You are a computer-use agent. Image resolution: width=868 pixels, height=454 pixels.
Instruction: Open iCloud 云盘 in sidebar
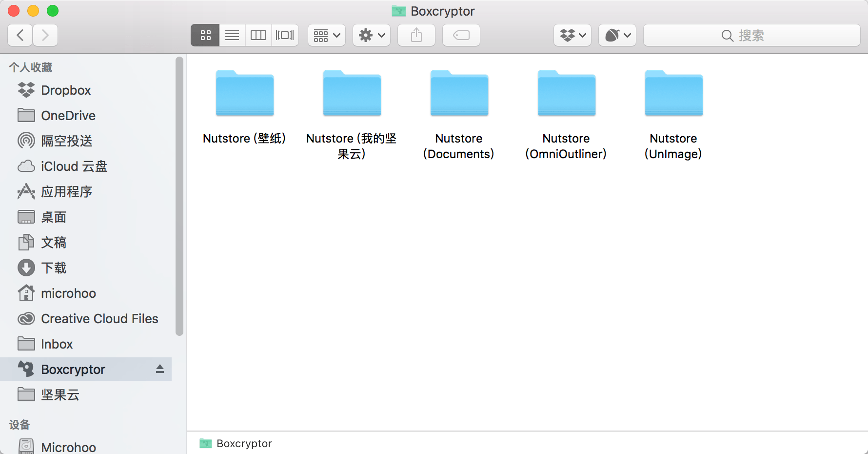click(x=86, y=166)
